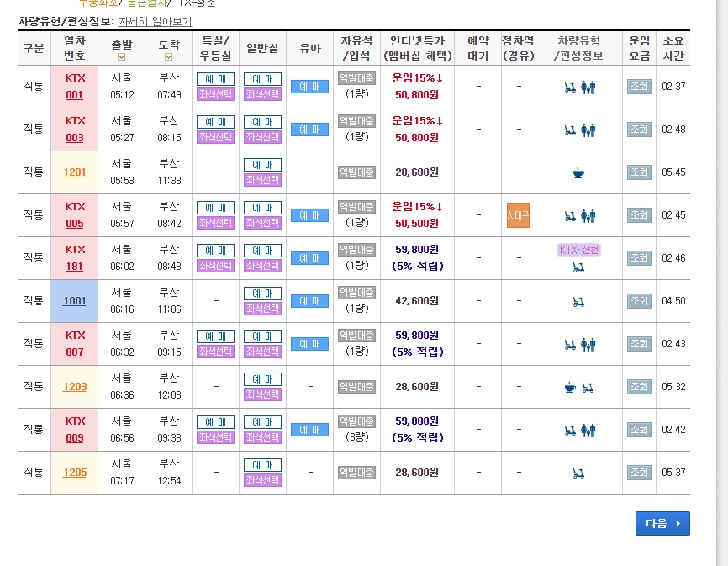
Task: Click the KTX-산천 badge in KTX 181 row
Action: tap(579, 250)
